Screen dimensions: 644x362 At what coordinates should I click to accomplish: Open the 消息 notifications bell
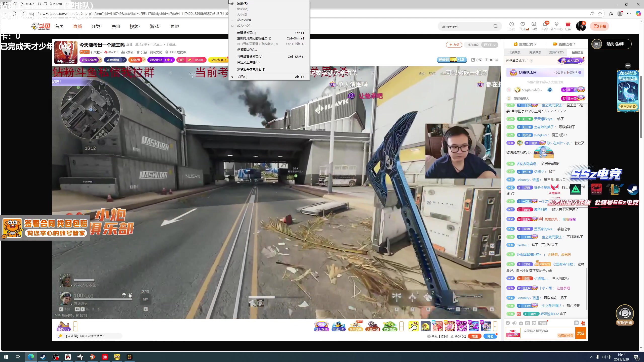pos(545,26)
